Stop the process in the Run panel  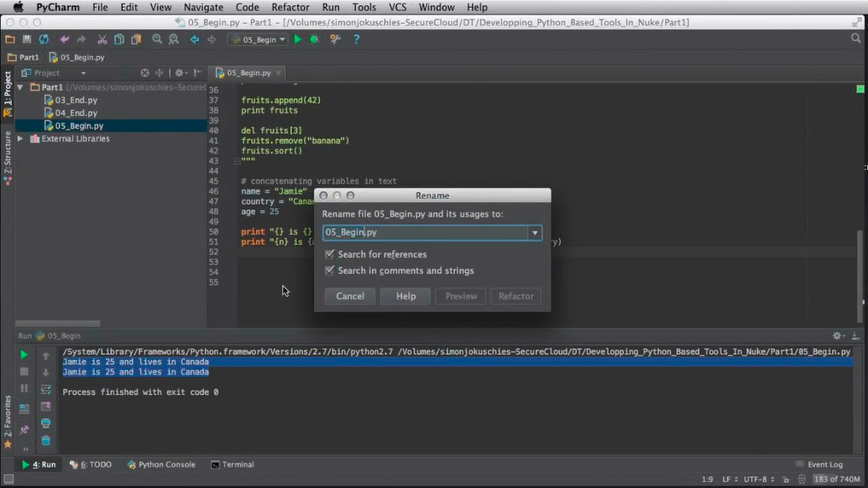24,372
